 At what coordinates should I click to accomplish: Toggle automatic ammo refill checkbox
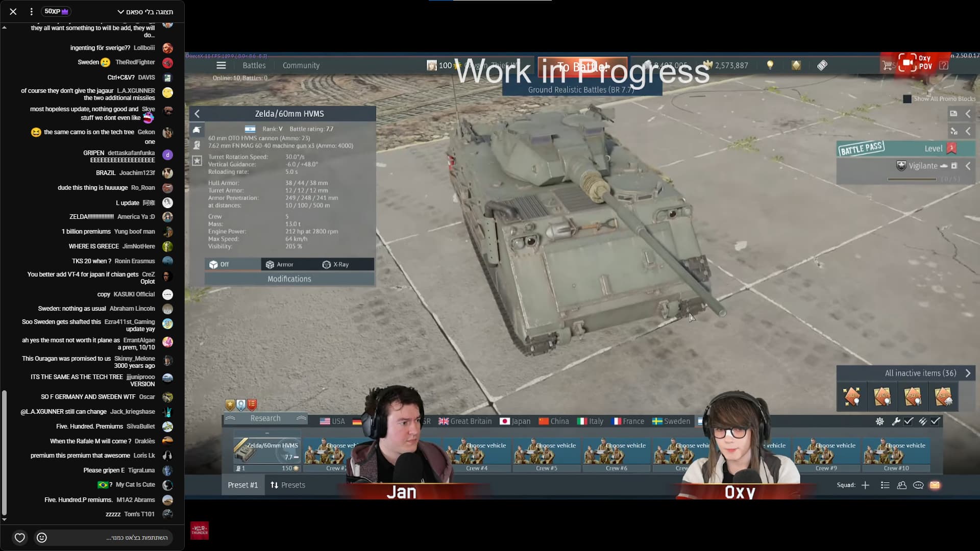pyautogui.click(x=935, y=421)
